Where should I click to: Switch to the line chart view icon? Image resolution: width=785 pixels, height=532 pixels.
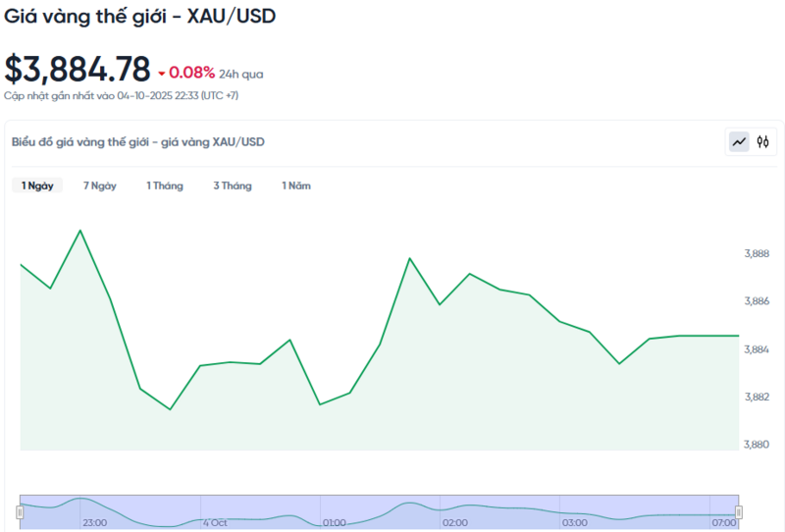[x=738, y=142]
